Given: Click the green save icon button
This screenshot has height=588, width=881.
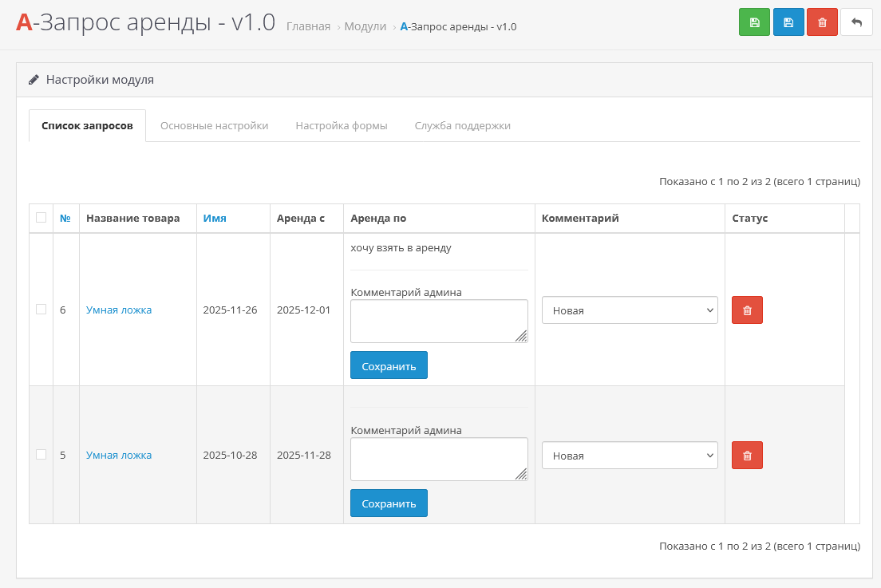Looking at the screenshot, I should pyautogui.click(x=754, y=22).
